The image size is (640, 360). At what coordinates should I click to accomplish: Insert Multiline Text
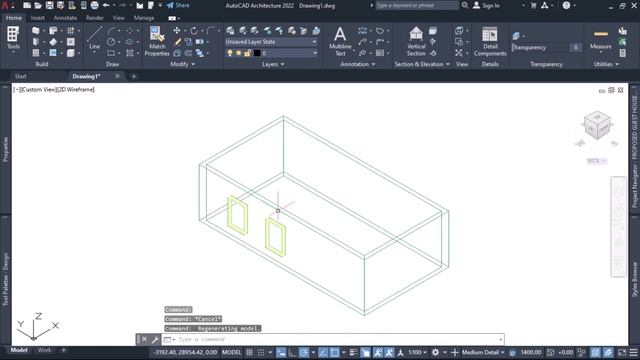[x=340, y=41]
